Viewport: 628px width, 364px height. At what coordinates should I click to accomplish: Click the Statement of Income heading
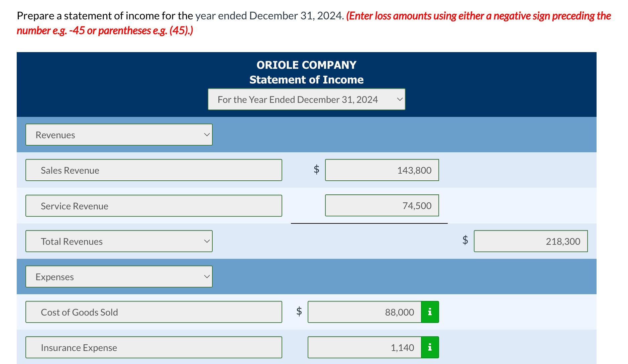(x=306, y=79)
